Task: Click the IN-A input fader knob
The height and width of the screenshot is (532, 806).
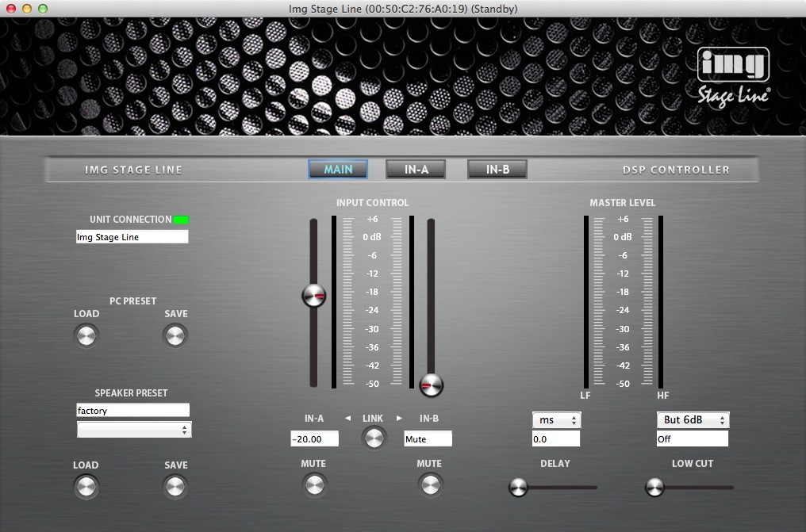Action: tap(314, 296)
